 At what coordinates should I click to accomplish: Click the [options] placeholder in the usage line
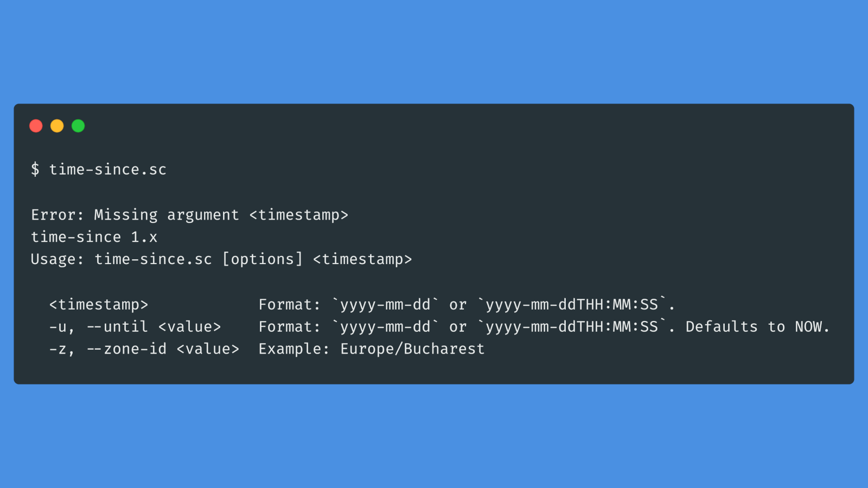pyautogui.click(x=263, y=260)
